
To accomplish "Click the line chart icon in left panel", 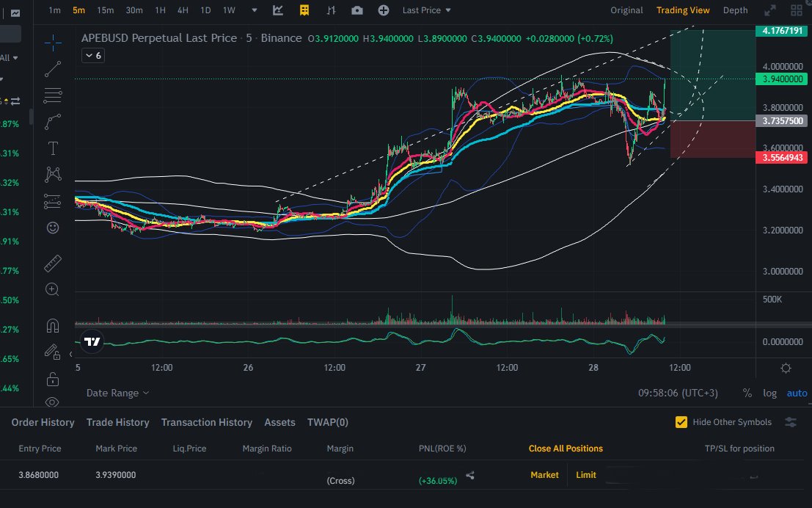I will pyautogui.click(x=15, y=13).
